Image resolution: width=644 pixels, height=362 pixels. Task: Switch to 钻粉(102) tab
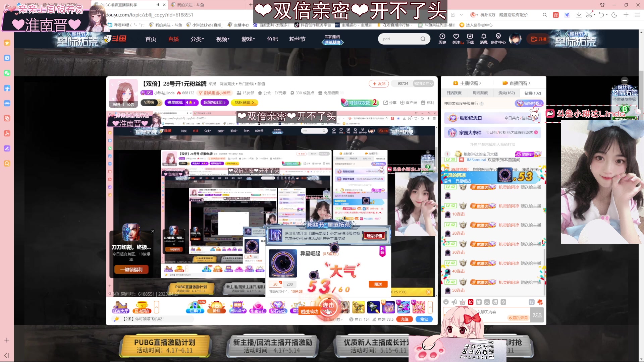coord(533,93)
